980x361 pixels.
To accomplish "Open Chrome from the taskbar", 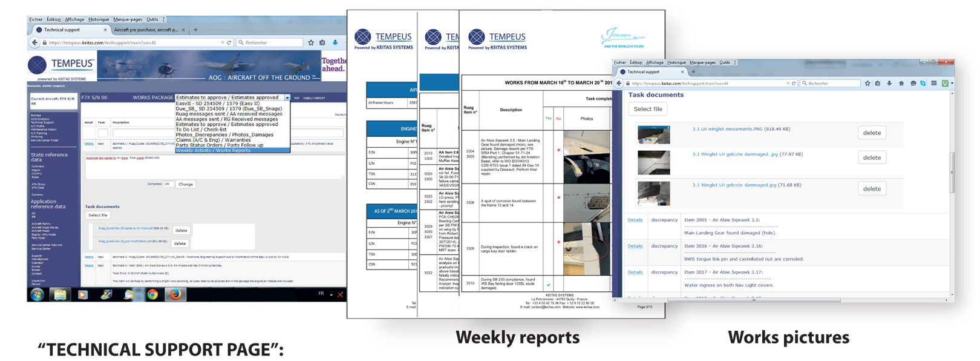I will 152,294.
